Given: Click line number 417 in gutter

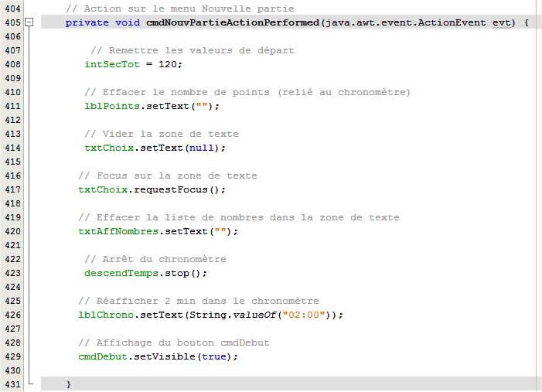Looking at the screenshot, I should pos(13,189).
